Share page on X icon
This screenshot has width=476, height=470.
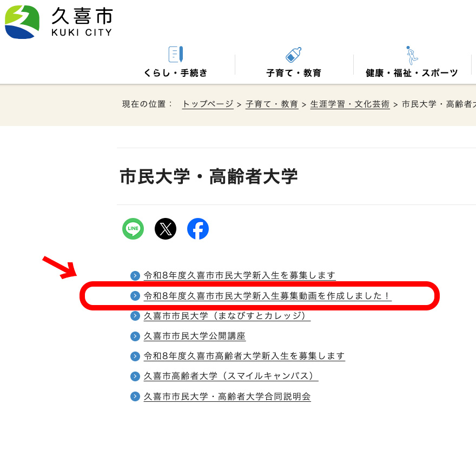pos(166,229)
